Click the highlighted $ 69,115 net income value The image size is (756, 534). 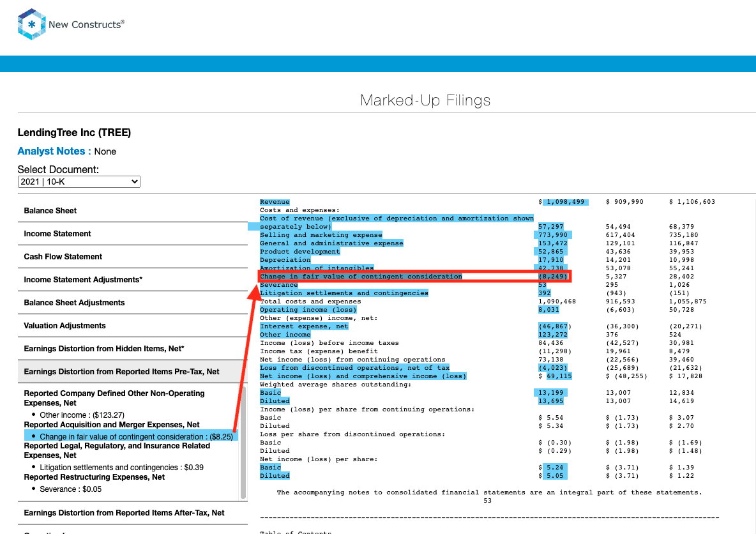point(559,376)
